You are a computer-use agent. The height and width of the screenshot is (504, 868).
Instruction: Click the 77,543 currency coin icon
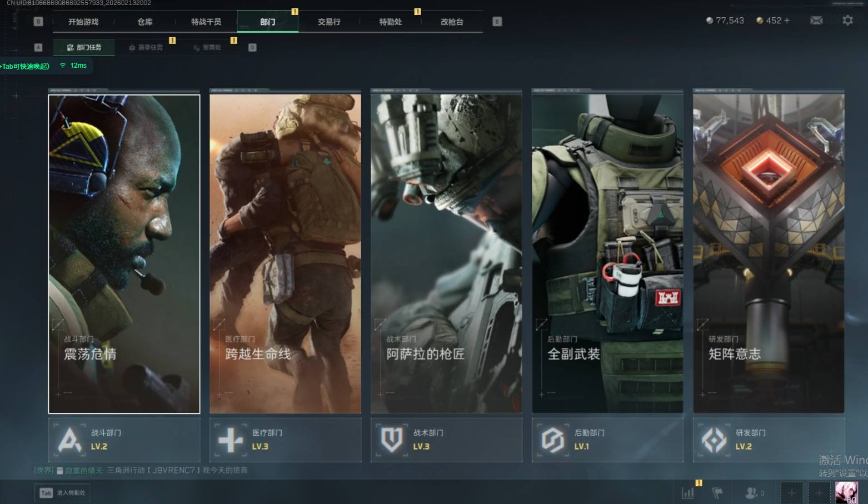[x=710, y=21]
